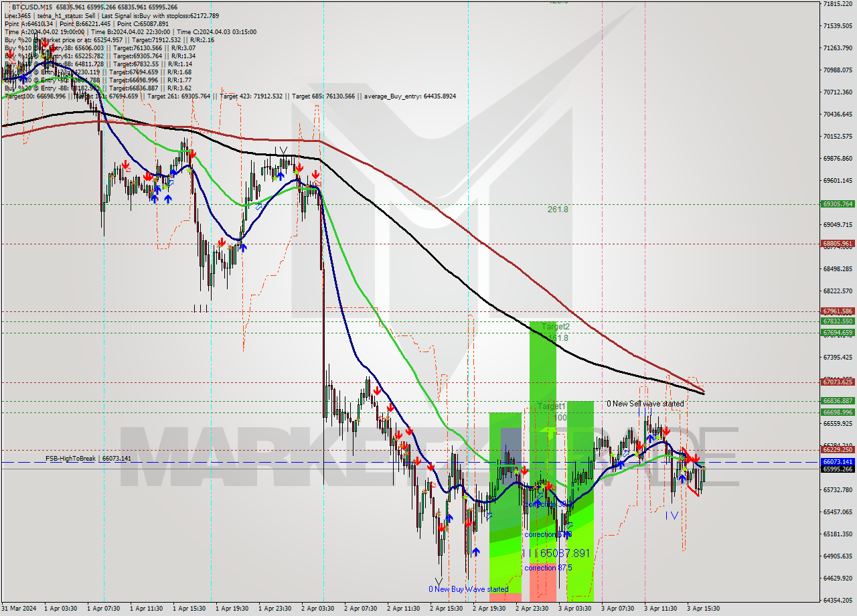
Task: Click the '1 Apr 15:30' time label
Action: [x=189, y=609]
